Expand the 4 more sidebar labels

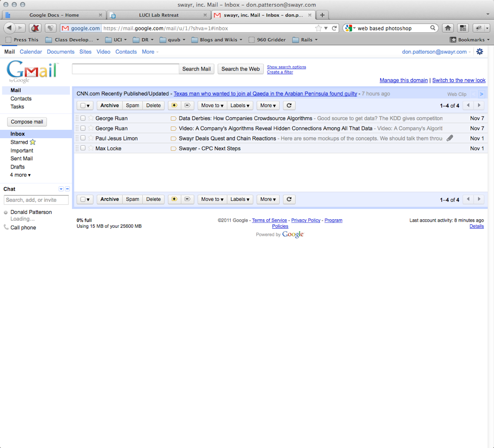click(x=20, y=175)
